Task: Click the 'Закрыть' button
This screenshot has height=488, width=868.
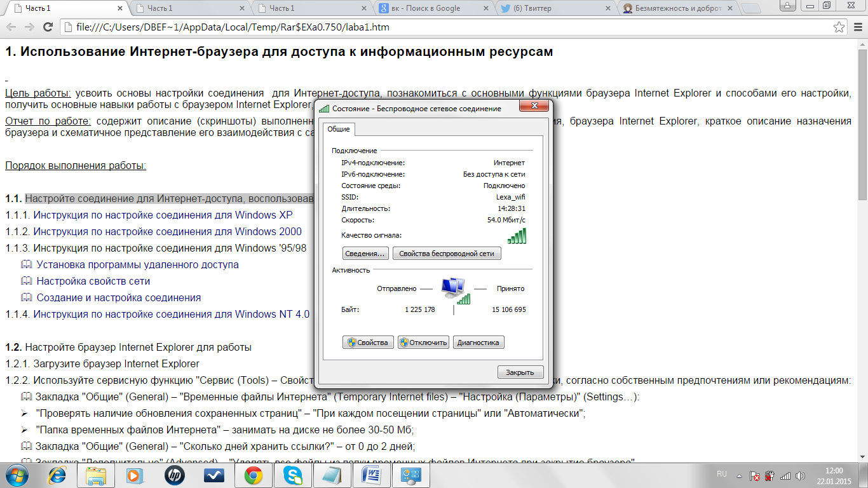Action: pos(520,372)
